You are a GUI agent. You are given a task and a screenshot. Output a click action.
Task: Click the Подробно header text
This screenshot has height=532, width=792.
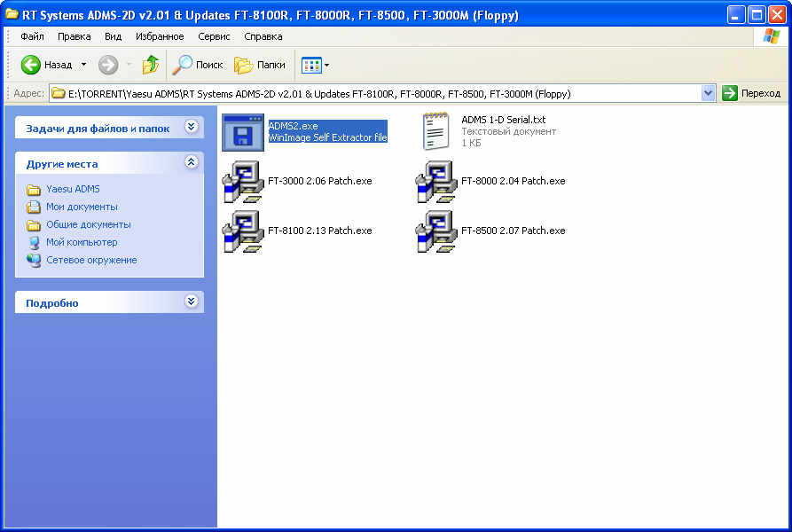[52, 303]
